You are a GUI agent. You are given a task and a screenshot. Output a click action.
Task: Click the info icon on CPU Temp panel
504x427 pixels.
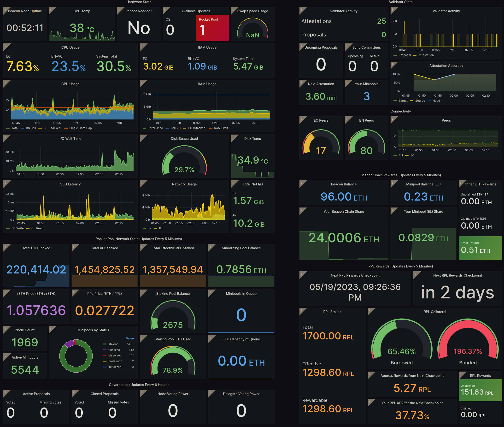tap(51, 9)
